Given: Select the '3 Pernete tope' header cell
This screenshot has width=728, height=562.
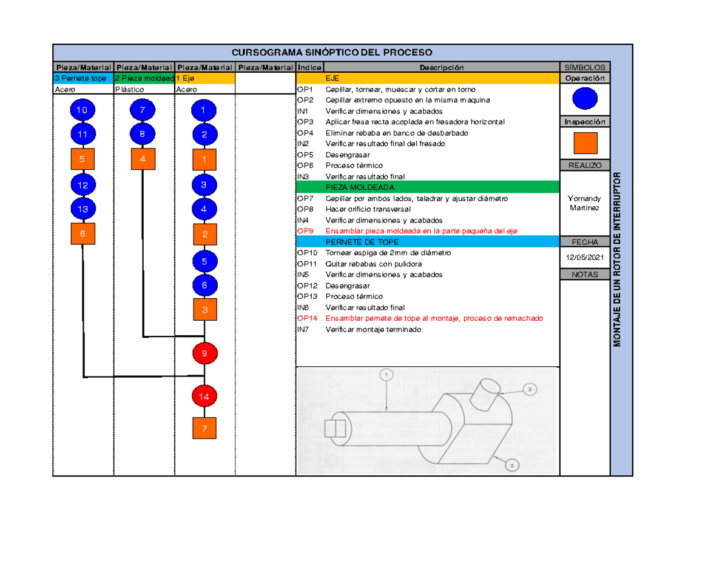Looking at the screenshot, I should (x=83, y=79).
